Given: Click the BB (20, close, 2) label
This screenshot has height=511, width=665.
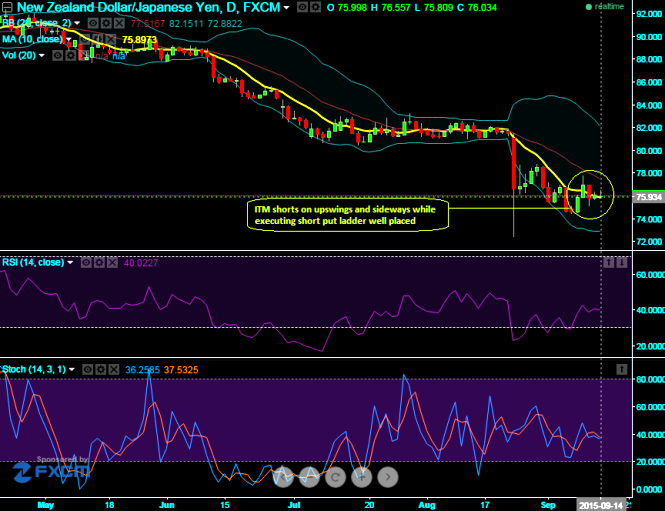Looking at the screenshot, I should click(37, 23).
